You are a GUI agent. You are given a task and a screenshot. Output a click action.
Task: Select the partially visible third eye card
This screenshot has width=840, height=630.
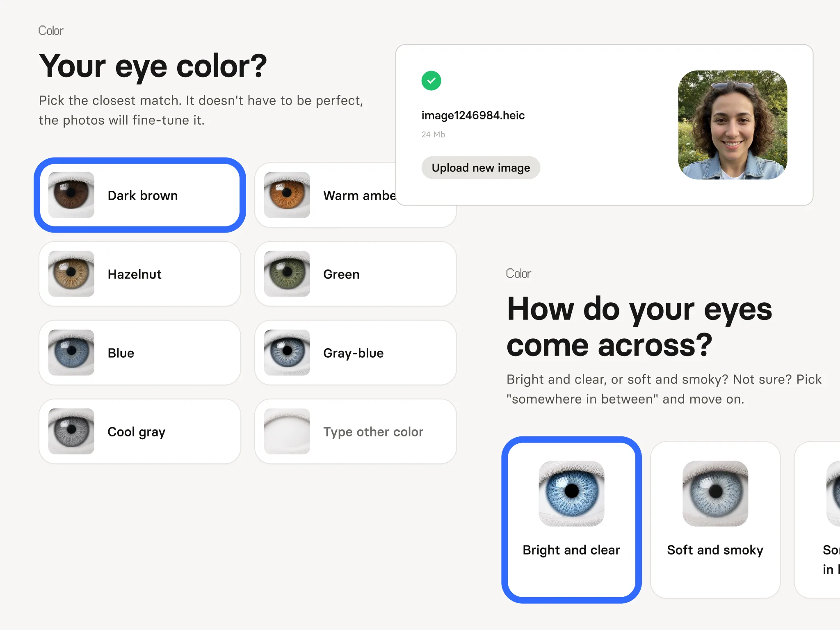click(817, 520)
